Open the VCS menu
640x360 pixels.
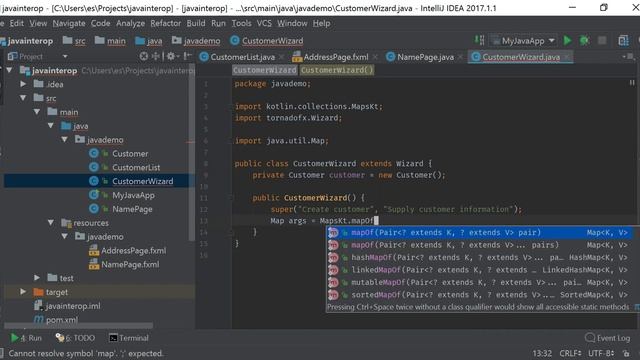click(264, 23)
